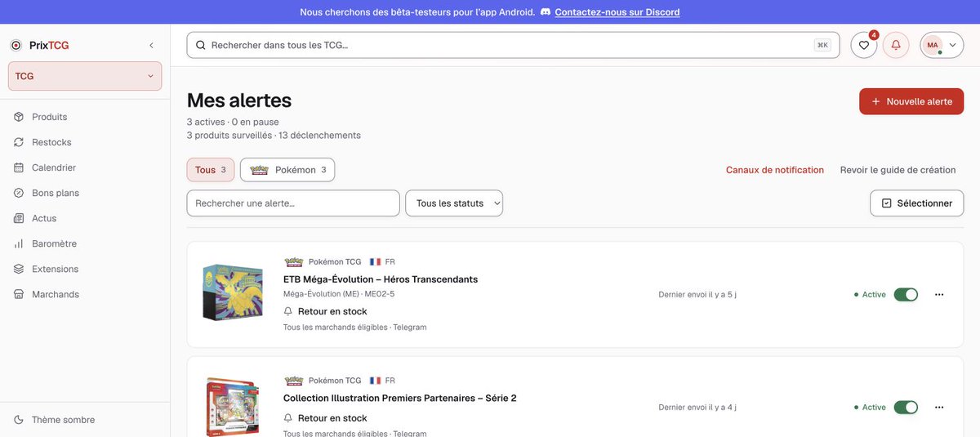This screenshot has width=980, height=437.
Task: Click the Marchands shop icon
Action: (x=19, y=294)
